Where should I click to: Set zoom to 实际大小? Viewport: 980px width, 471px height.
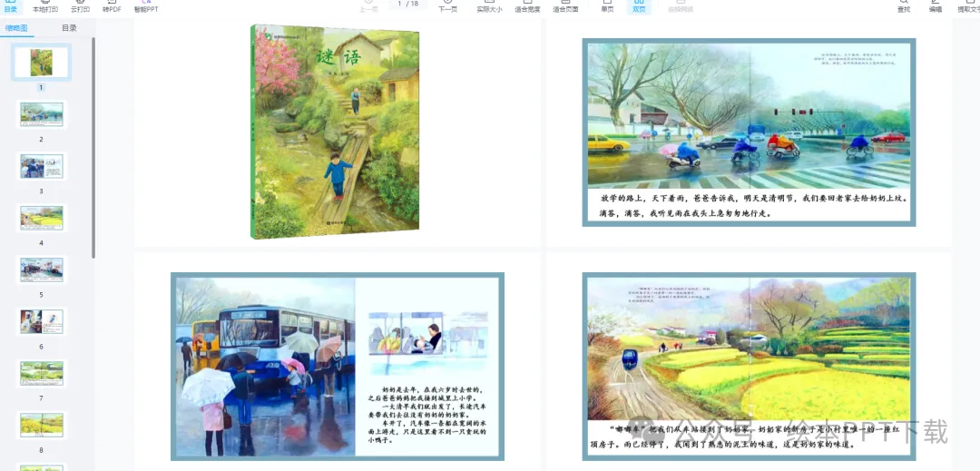[489, 7]
